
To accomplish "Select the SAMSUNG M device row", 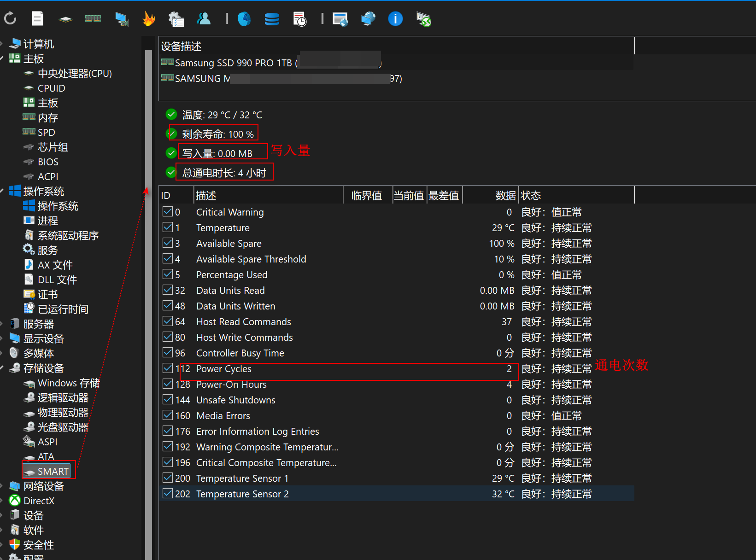I will point(397,78).
